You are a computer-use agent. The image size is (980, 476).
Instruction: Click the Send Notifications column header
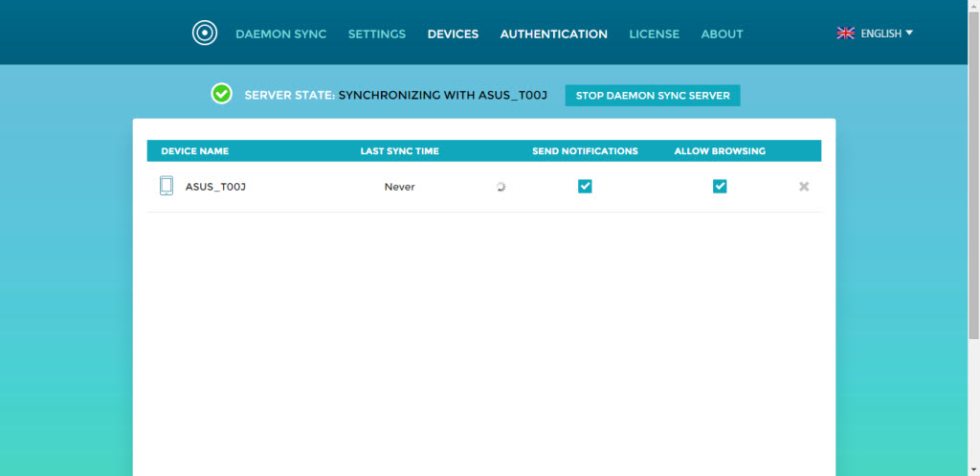click(585, 150)
